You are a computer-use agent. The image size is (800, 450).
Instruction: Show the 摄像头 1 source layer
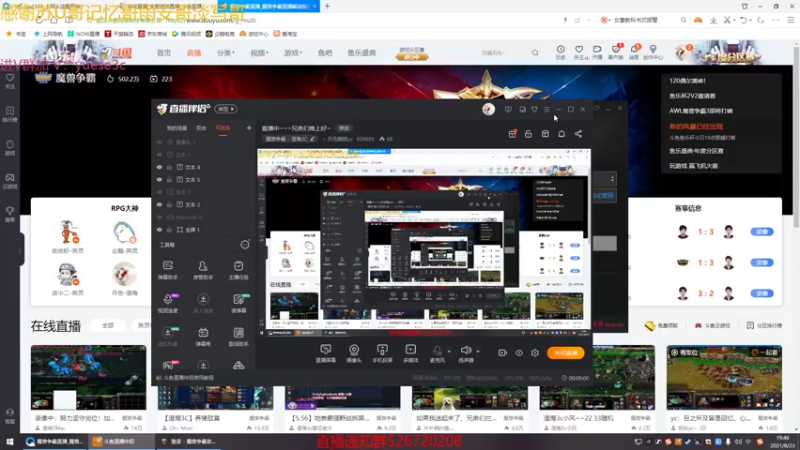[x=159, y=142]
